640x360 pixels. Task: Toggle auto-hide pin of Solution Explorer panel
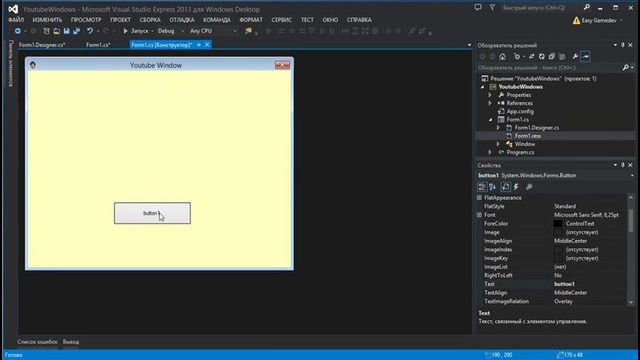coord(623,45)
